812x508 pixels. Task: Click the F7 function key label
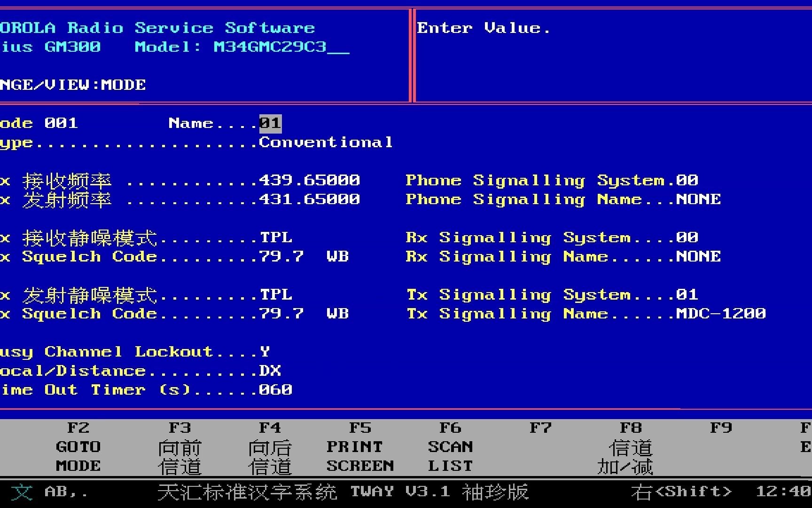(x=540, y=428)
